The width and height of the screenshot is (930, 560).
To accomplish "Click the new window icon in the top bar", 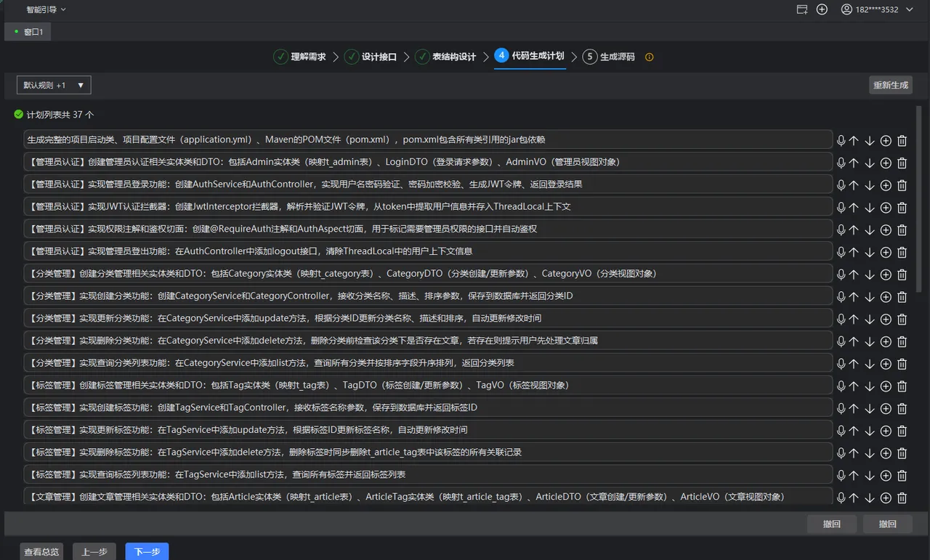I will point(802,9).
